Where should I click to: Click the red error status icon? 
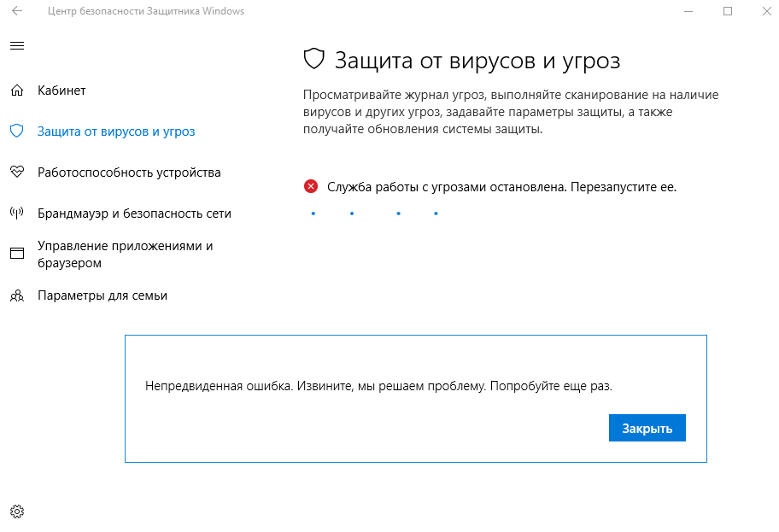click(x=311, y=187)
